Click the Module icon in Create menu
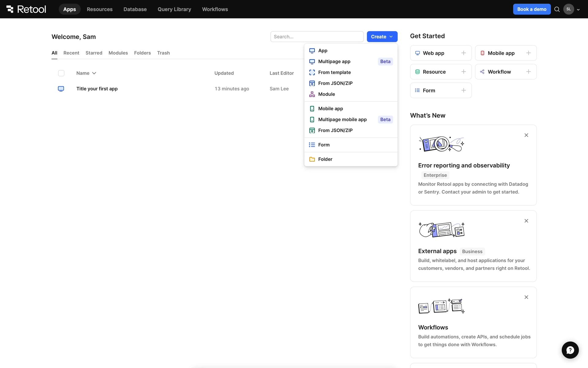The width and height of the screenshot is (588, 368). 312,94
